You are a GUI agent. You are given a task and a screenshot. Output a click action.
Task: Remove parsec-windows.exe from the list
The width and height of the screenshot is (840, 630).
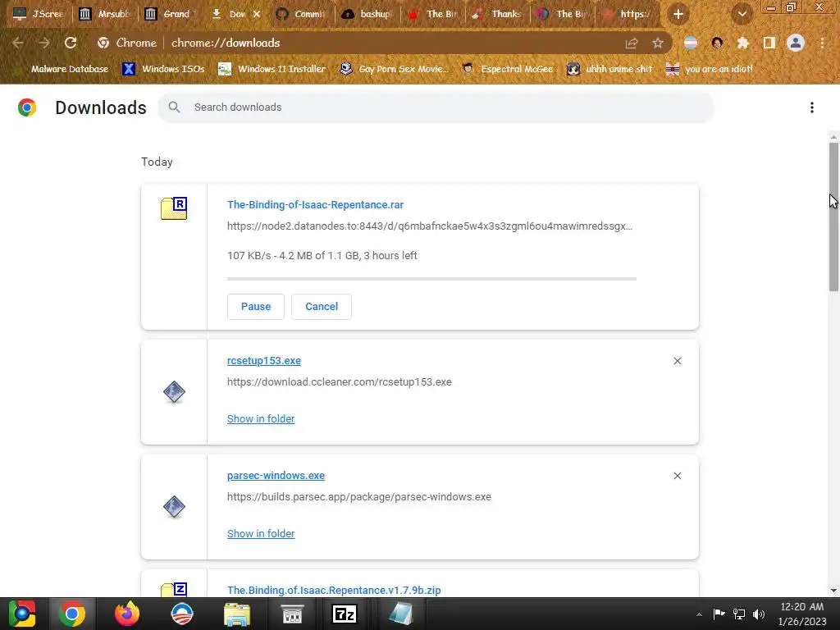678,476
